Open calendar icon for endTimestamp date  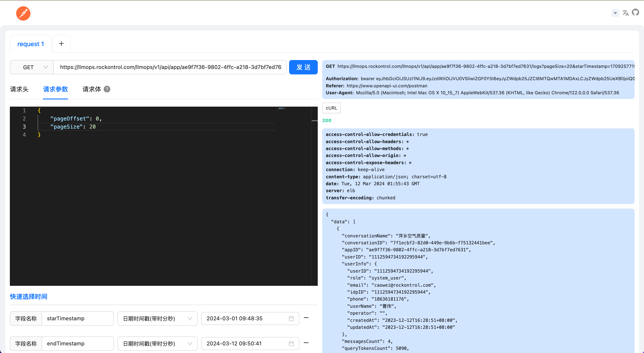(x=291, y=344)
